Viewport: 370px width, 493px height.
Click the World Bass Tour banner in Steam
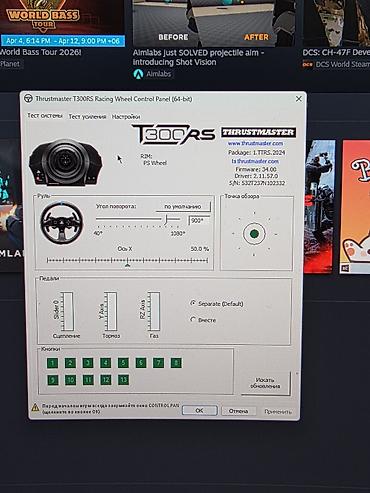(62, 17)
